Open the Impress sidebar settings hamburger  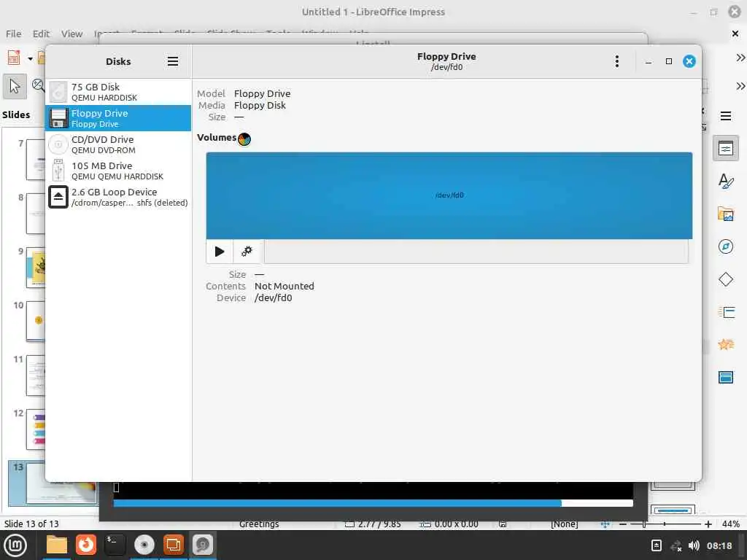726,116
